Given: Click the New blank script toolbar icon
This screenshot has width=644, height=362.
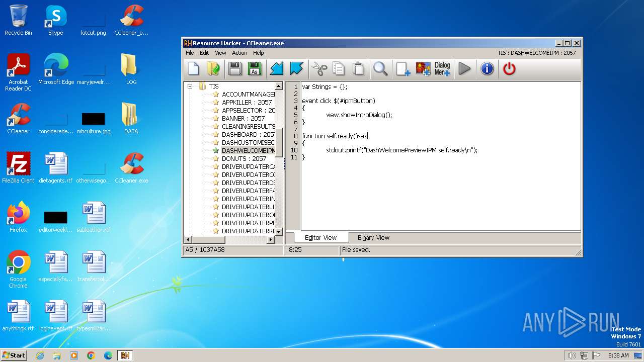Looking at the screenshot, I should [194, 69].
